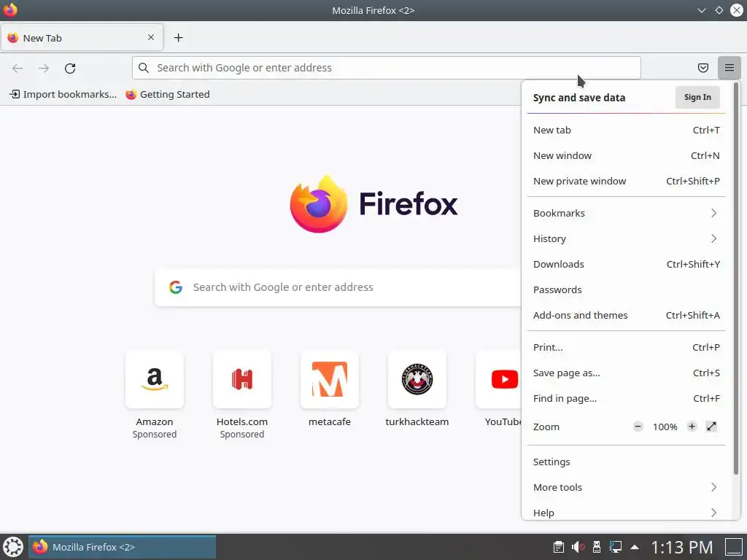747x560 pixels.
Task: Click Mozilla Firefox <2> taskbar entry
Action: [122, 547]
